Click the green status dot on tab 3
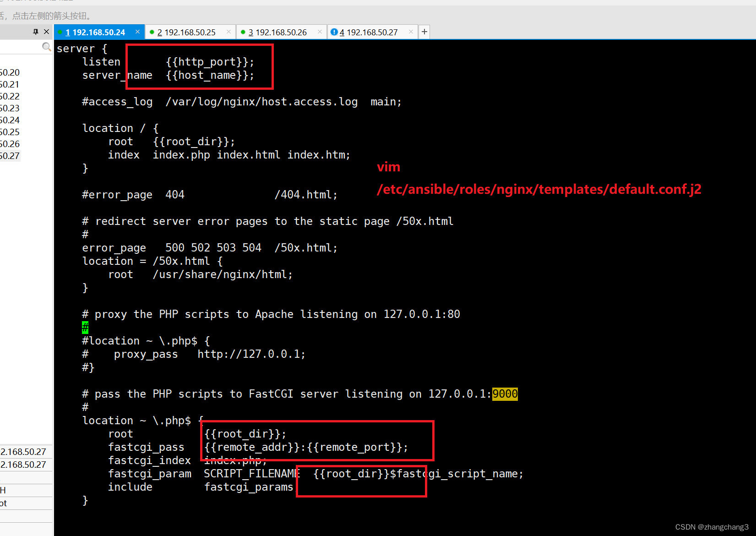This screenshot has height=536, width=756. coord(243,32)
